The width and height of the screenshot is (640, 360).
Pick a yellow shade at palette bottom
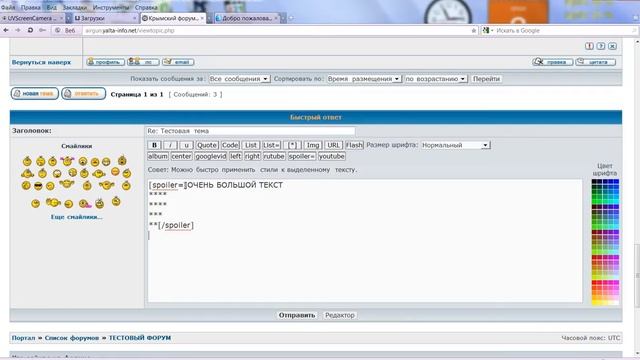(x=595, y=302)
